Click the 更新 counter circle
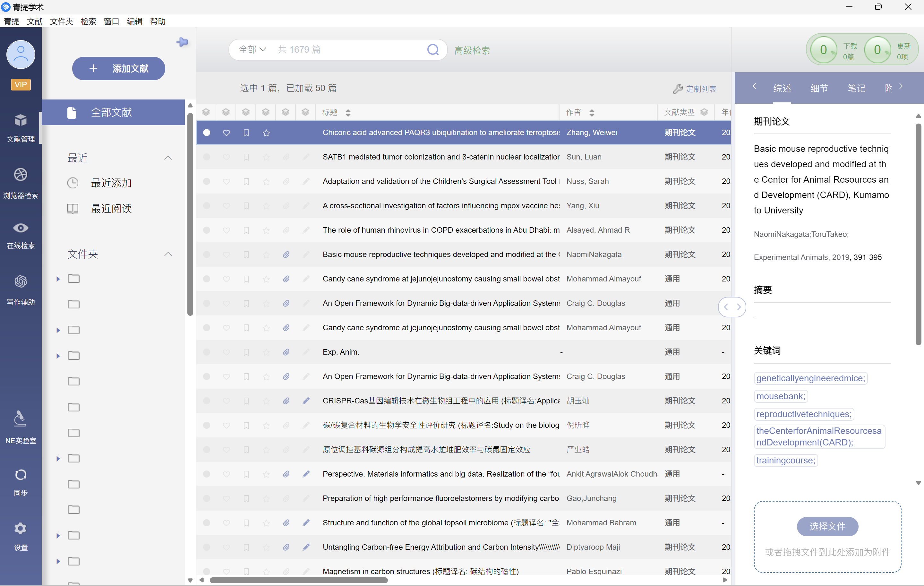Image resolution: width=924 pixels, height=586 pixels. coord(877,49)
